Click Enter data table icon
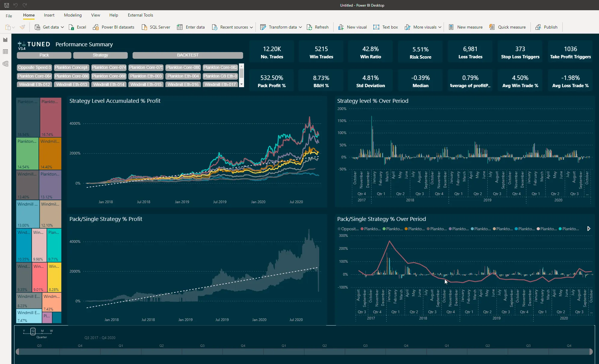 180,27
